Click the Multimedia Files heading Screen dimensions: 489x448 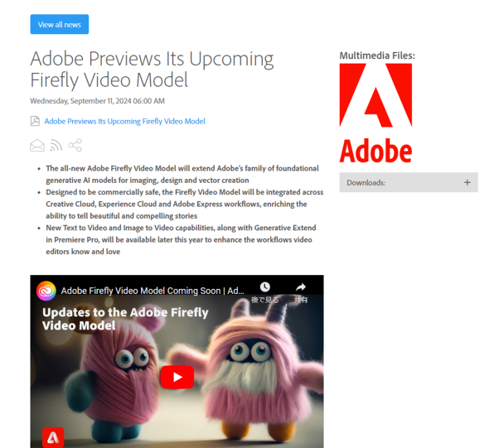(377, 55)
